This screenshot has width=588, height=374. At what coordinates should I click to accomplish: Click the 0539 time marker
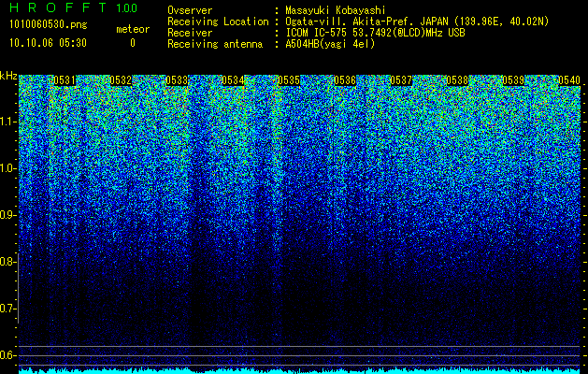tap(513, 80)
